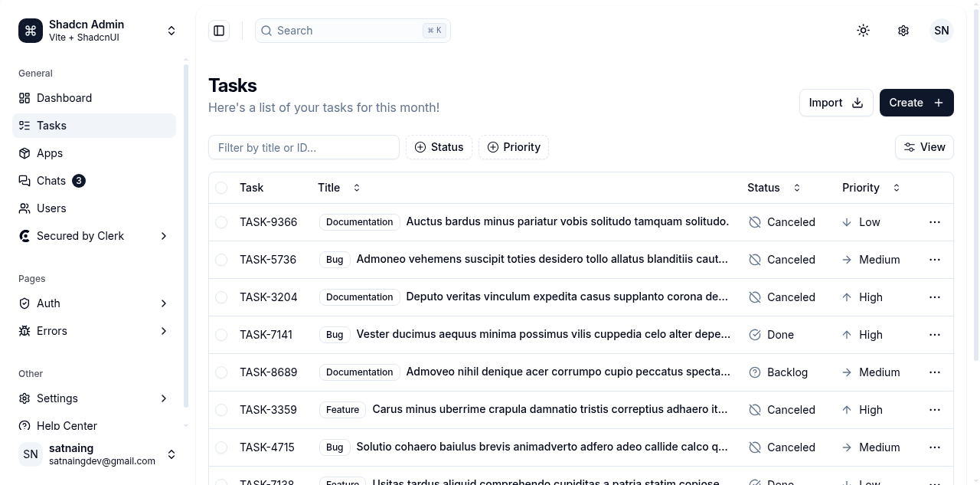
Task: Navigate to Users in the sidebar
Action: coord(94,208)
